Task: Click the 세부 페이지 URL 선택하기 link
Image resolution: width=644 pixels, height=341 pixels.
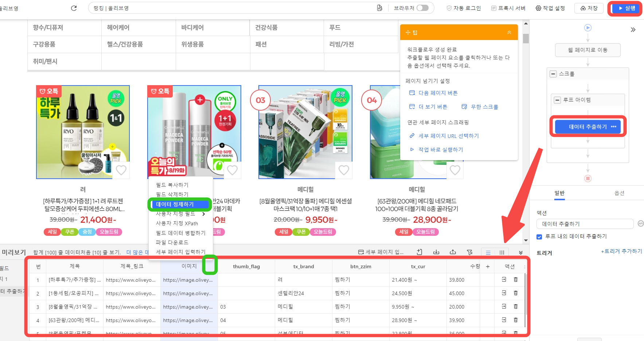Action: [448, 136]
